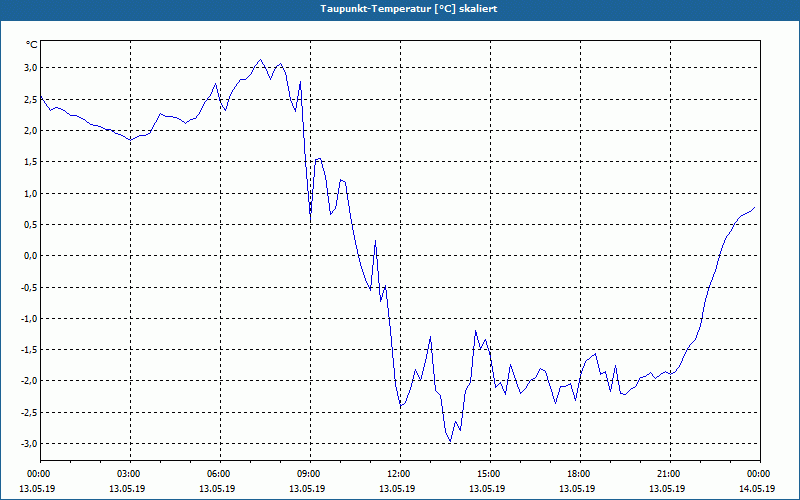The image size is (800, 500).
Task: Click the 15:00 time label
Action: pos(490,474)
